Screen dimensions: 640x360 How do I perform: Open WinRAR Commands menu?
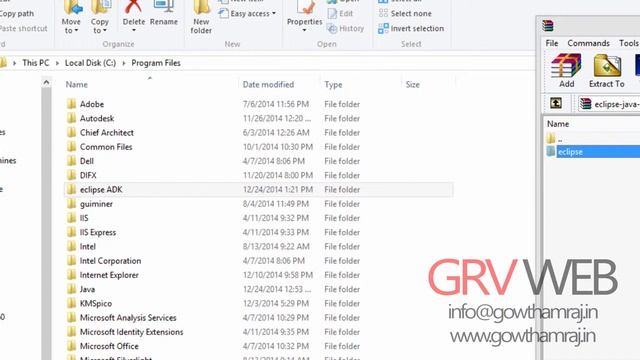588,43
